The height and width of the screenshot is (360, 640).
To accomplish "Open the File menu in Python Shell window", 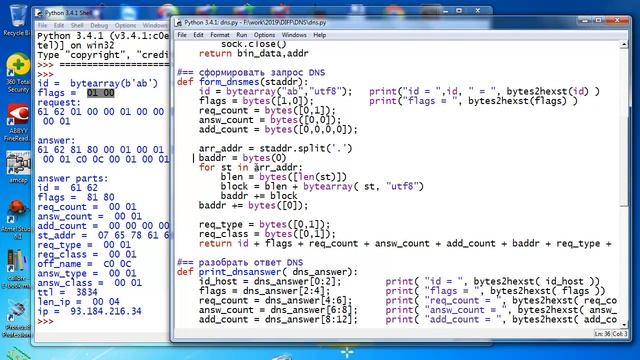I will [x=42, y=25].
